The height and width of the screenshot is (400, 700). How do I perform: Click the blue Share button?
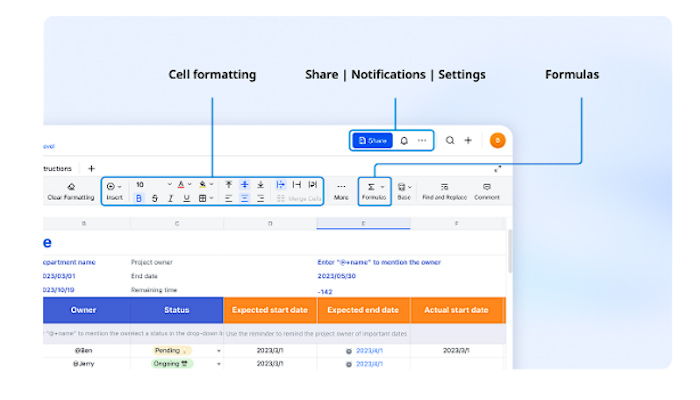(371, 141)
